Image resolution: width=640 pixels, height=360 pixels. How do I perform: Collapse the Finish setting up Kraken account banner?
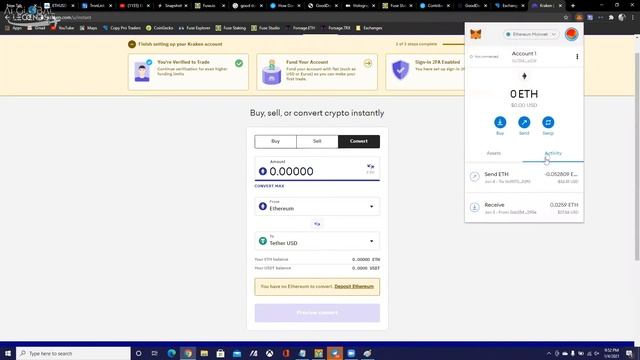(132, 44)
